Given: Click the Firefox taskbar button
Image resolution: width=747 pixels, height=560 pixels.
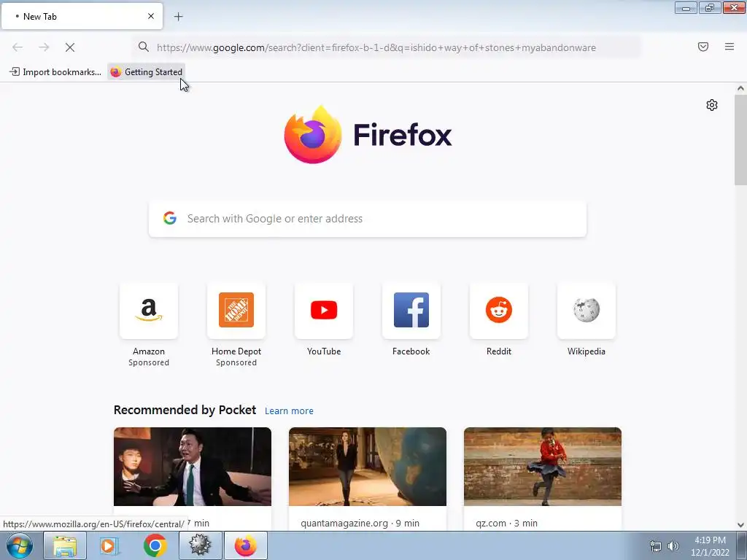Looking at the screenshot, I should pyautogui.click(x=245, y=545).
